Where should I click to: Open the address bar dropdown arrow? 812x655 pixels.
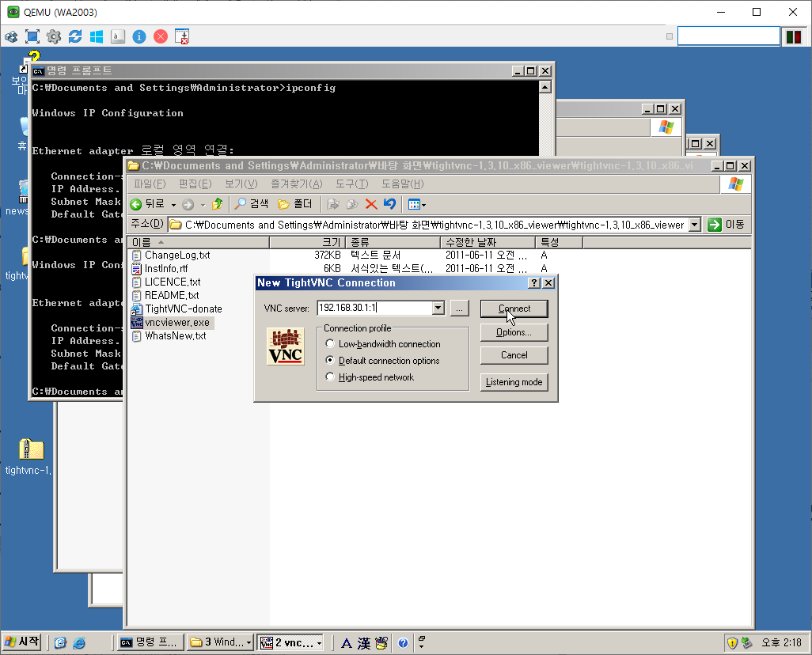point(695,225)
